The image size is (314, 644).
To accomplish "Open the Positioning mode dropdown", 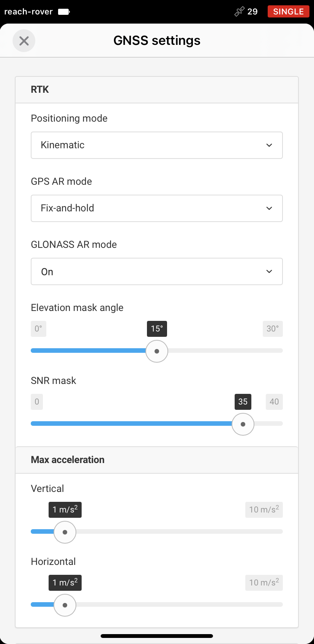I will 157,145.
